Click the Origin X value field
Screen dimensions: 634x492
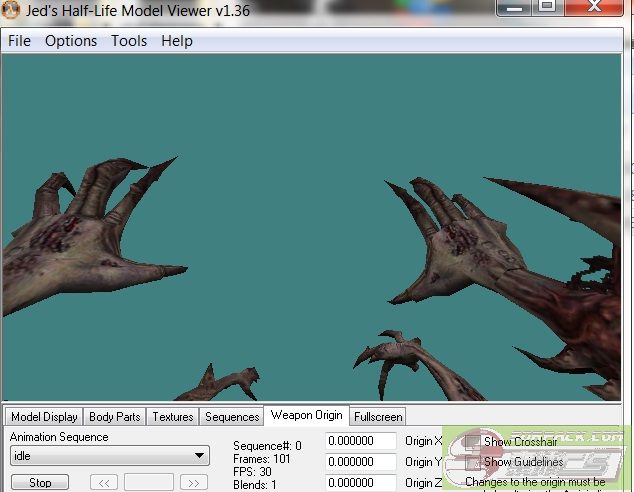(361, 441)
